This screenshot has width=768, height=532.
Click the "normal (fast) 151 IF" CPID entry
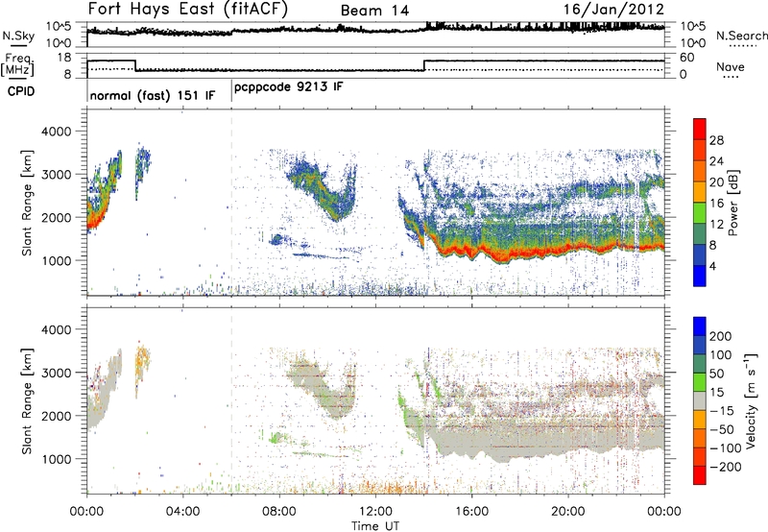(x=153, y=95)
